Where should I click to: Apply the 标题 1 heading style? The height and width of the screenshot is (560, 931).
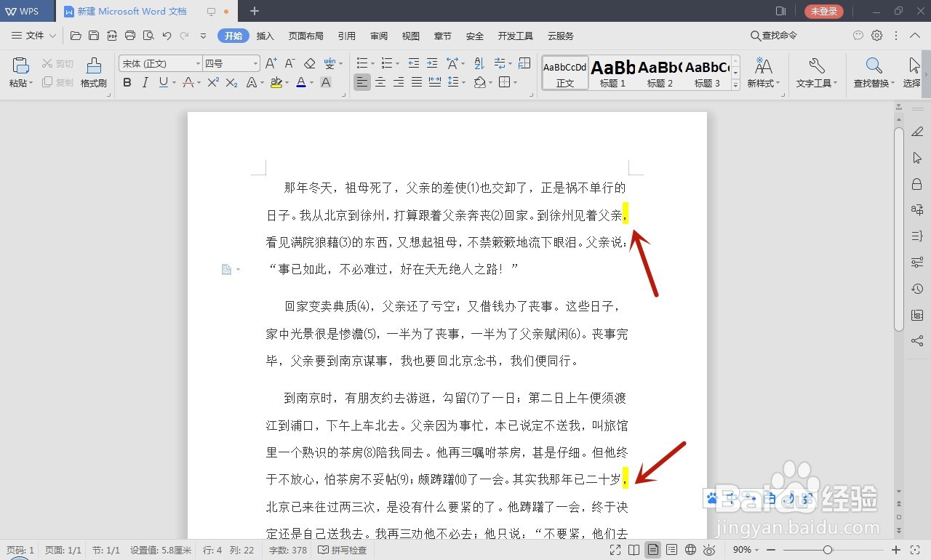tap(612, 73)
